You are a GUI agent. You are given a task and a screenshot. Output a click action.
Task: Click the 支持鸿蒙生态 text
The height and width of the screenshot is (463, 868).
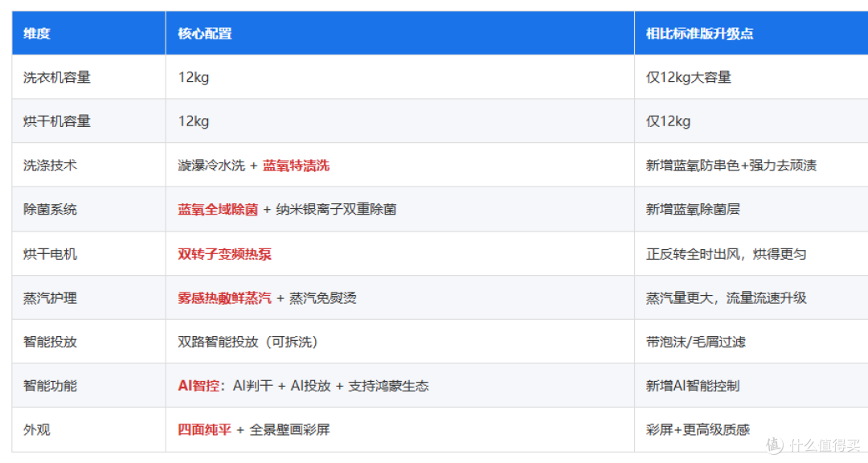[388, 386]
